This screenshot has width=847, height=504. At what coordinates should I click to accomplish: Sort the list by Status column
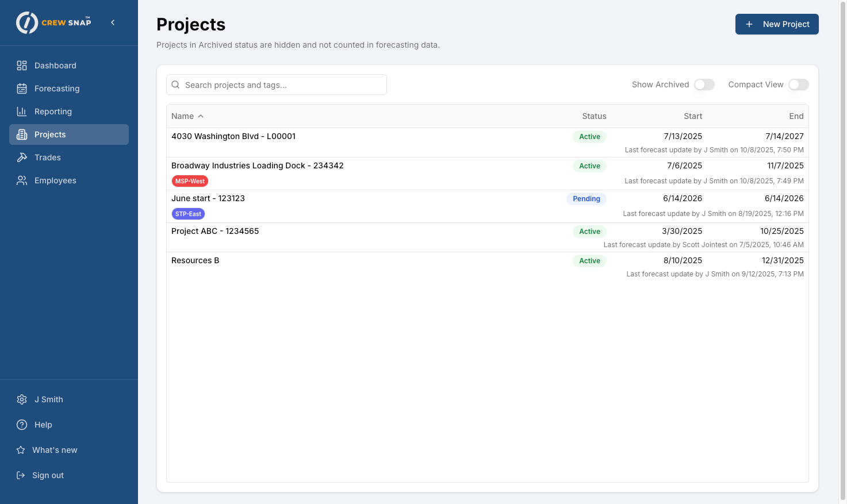[x=594, y=116]
